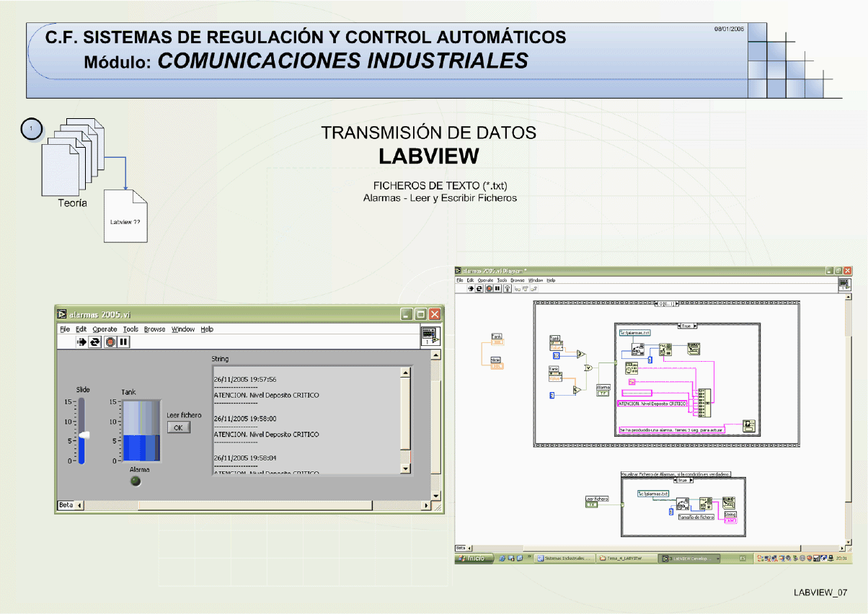Click String box scroll up arrow
868x614 pixels.
point(405,373)
